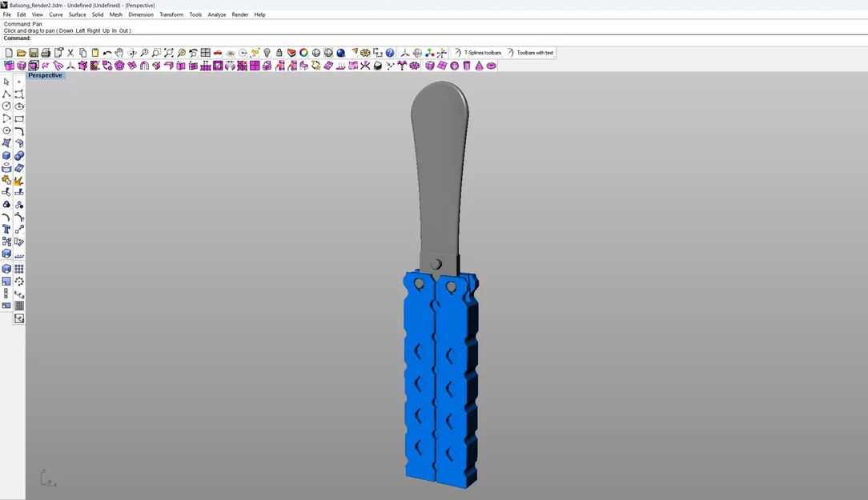Click the four viewports layout icon

(205, 53)
